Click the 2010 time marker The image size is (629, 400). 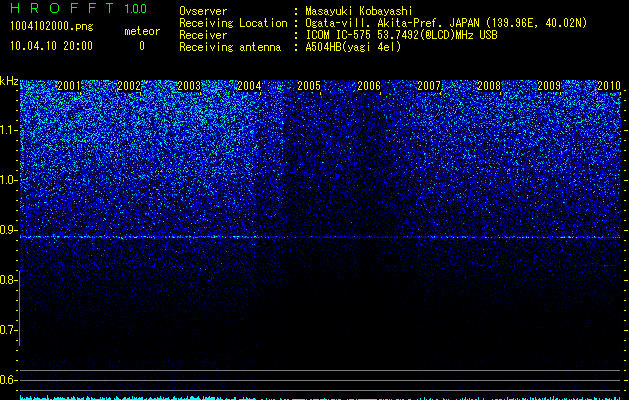pyautogui.click(x=609, y=86)
